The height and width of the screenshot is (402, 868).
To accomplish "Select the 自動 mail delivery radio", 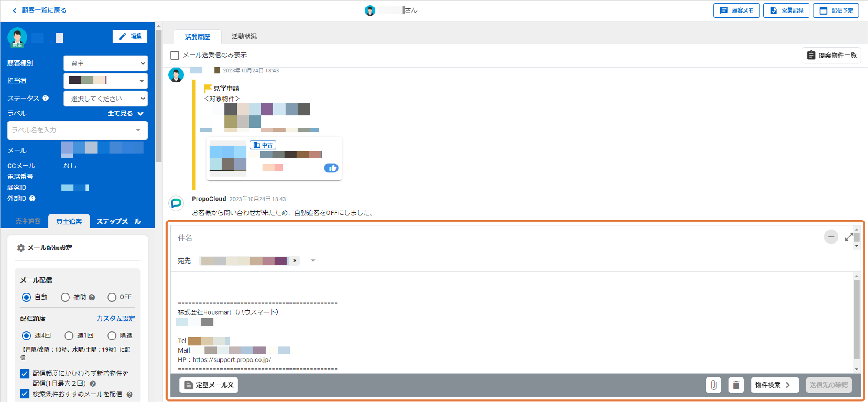I will 26,297.
